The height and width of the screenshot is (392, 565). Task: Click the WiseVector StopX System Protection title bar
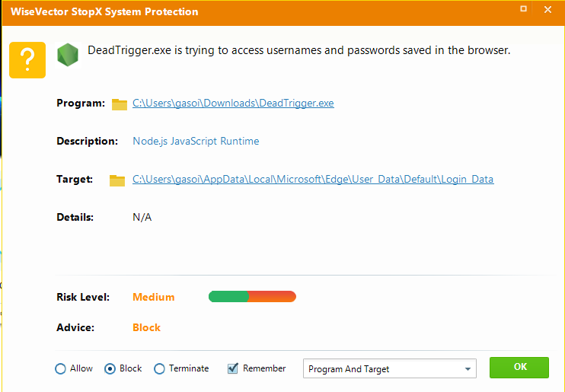click(228, 11)
